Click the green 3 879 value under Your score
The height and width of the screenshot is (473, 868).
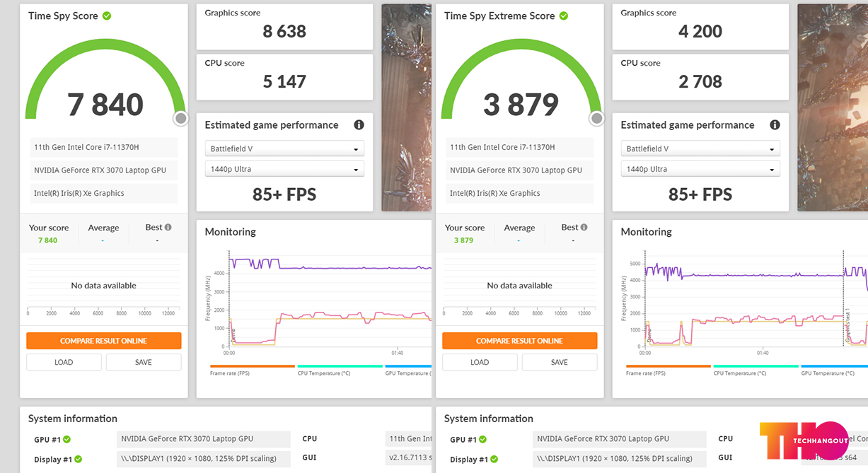[x=463, y=240]
